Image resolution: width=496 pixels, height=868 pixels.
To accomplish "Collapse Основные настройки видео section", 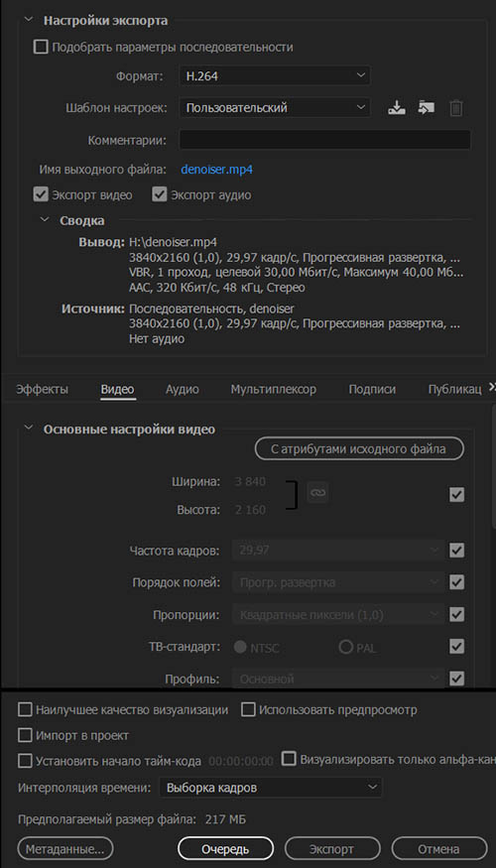I will coord(29,429).
